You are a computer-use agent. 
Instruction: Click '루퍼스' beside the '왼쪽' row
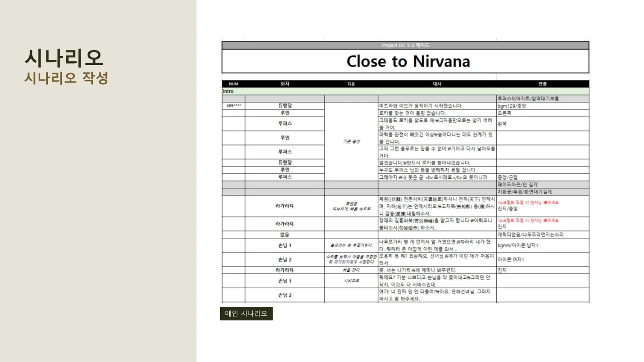coord(285,124)
